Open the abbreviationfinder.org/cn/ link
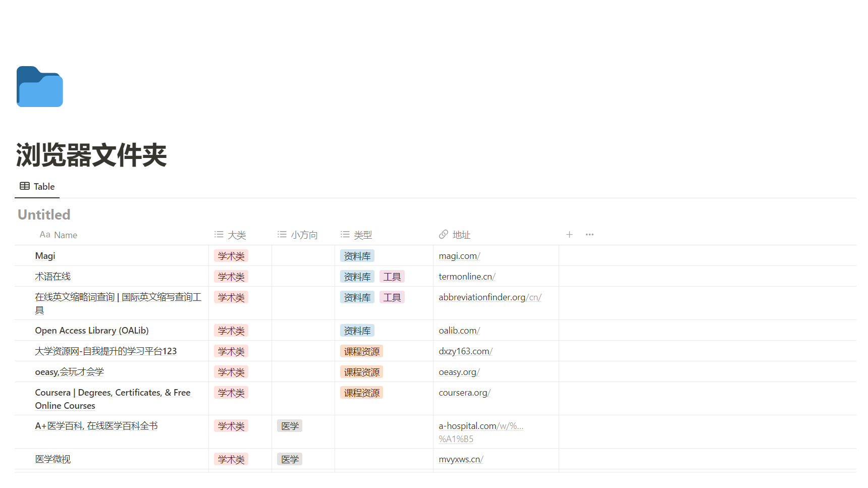This screenshot has height=488, width=868. point(490,297)
